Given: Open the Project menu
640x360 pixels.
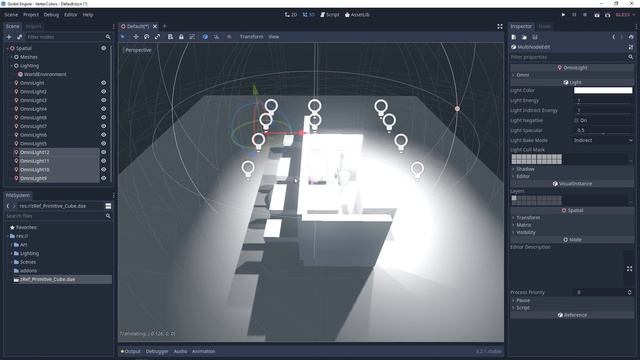Looking at the screenshot, I should point(31,15).
